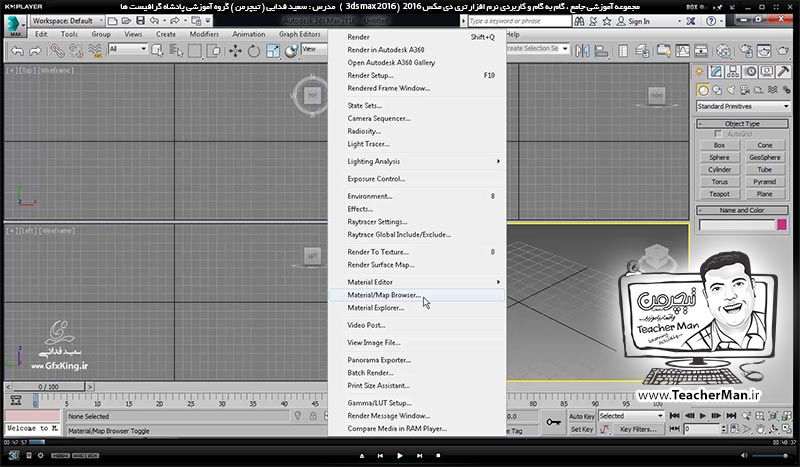Viewport: 800px width, 467px height.
Task: Choose Render Setup from the menu
Action: click(417, 75)
